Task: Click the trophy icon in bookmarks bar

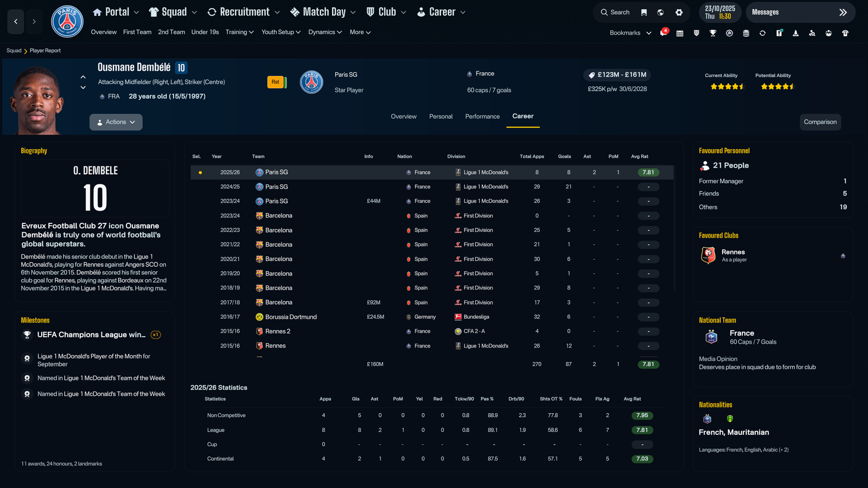Action: pyautogui.click(x=713, y=33)
